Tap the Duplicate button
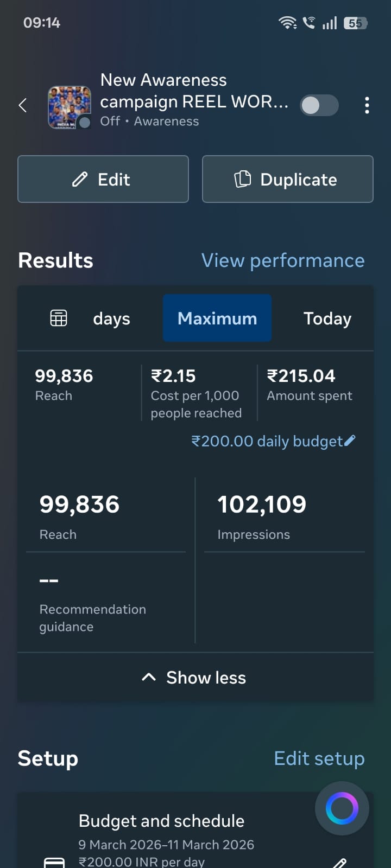391x868 pixels. tap(288, 179)
